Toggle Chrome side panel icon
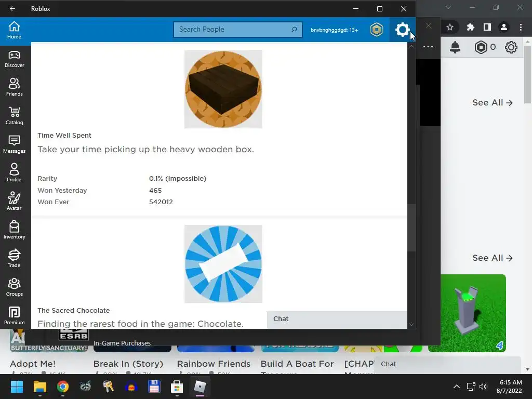 (x=487, y=27)
